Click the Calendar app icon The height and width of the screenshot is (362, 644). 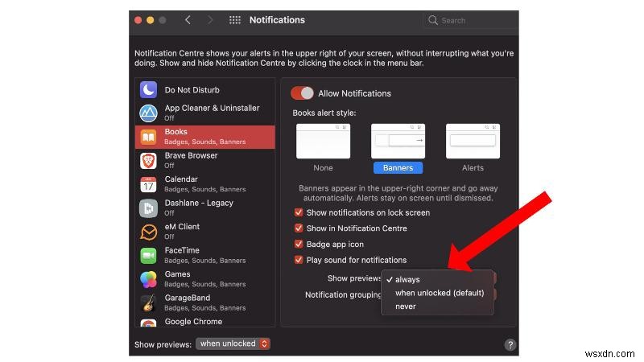tap(148, 185)
